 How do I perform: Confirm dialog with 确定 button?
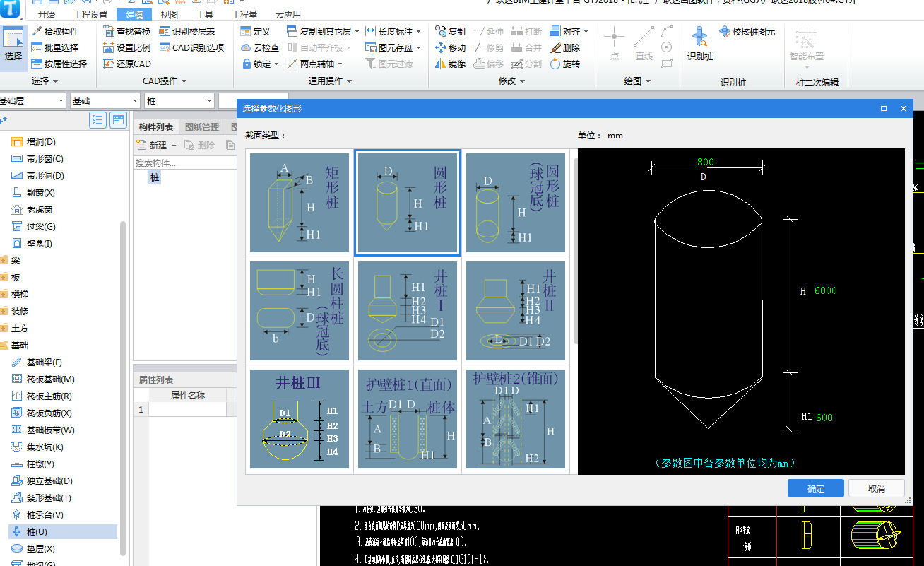pyautogui.click(x=816, y=488)
